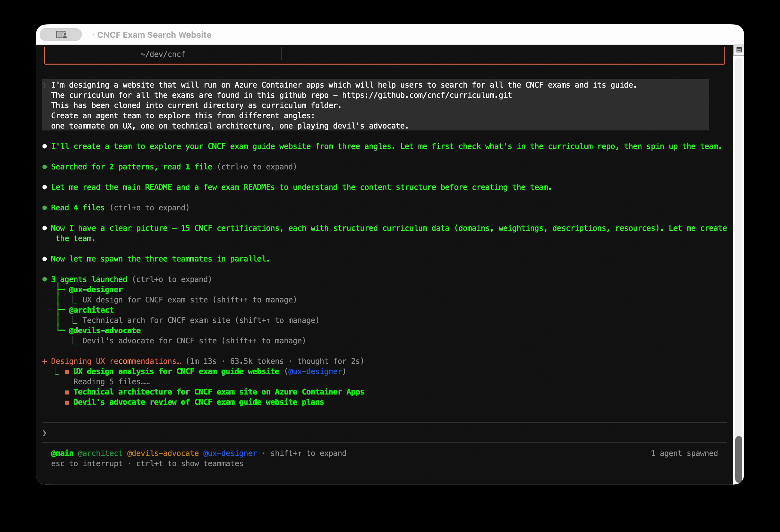780x532 pixels.
Task: Expand the 'Read 4 files' entry
Action: pyautogui.click(x=78, y=208)
